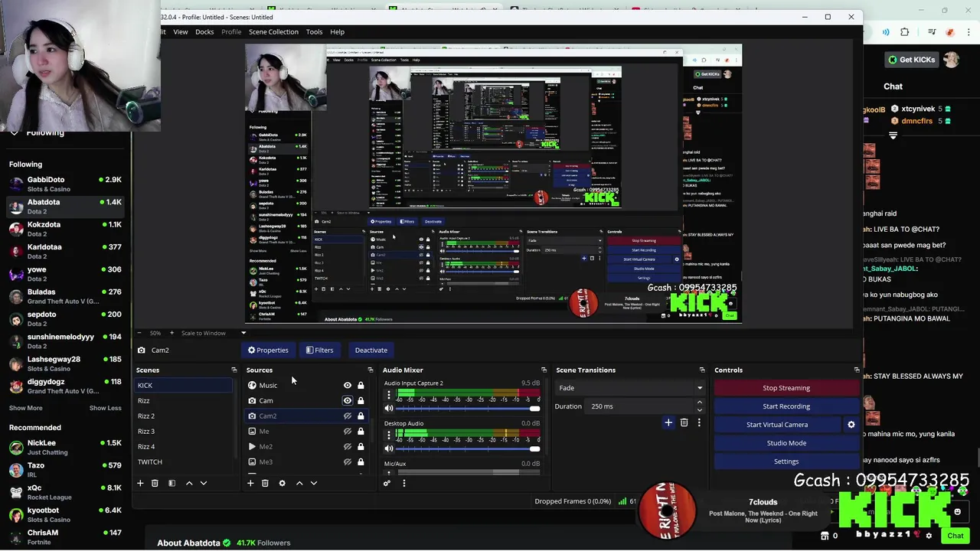Viewport: 980px width, 551px height.
Task: Add a scene transition with plus icon
Action: click(x=668, y=422)
